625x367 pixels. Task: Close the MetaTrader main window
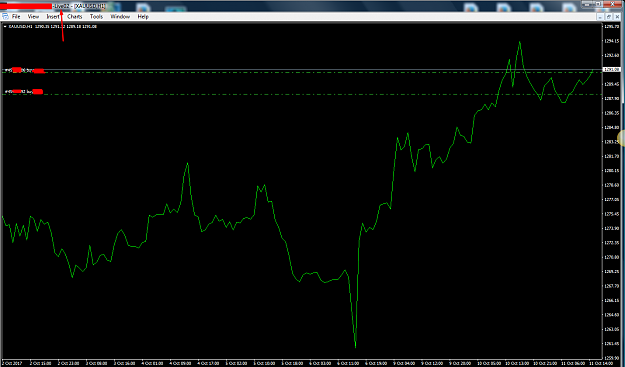(614, 4)
